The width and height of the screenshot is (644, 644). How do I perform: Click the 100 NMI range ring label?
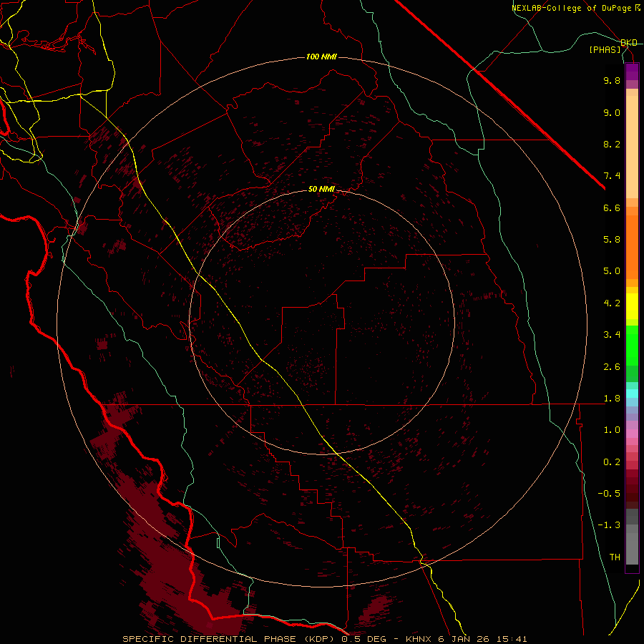point(321,57)
